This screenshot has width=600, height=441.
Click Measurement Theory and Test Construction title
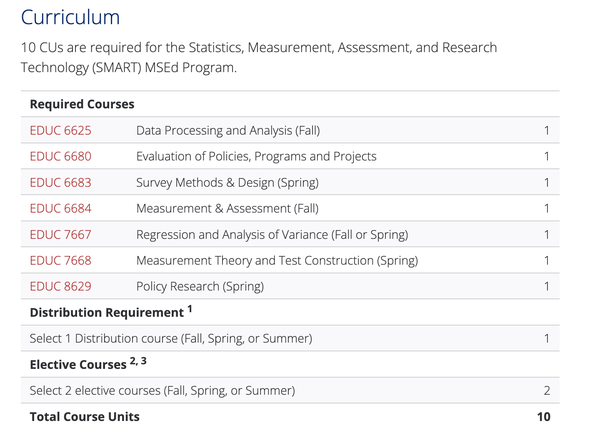(255, 261)
